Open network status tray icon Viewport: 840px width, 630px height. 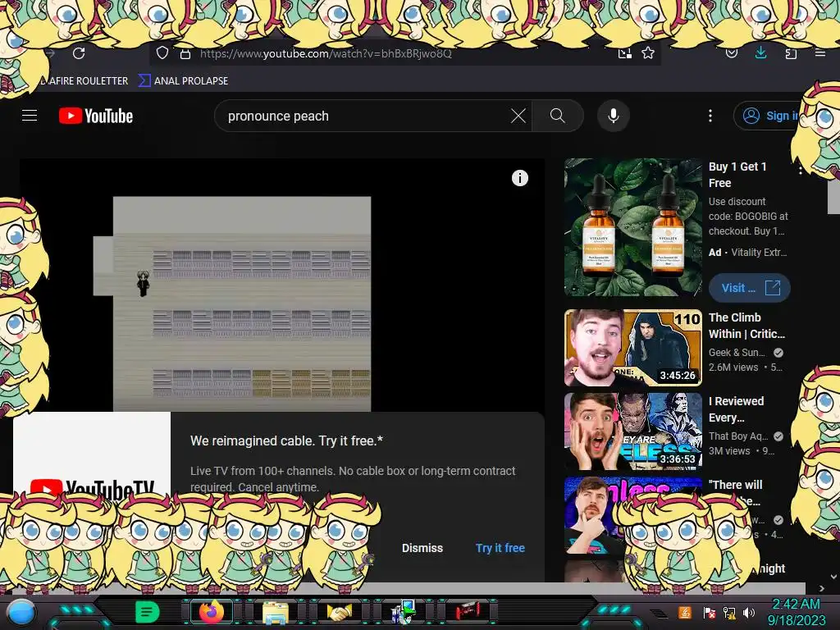(729, 613)
